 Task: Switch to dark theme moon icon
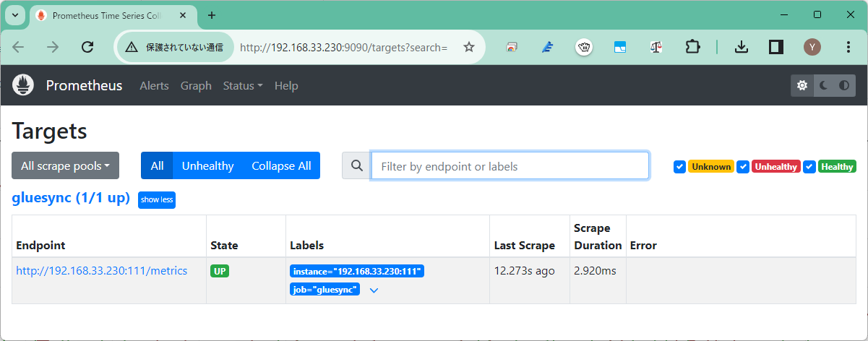[x=823, y=85]
